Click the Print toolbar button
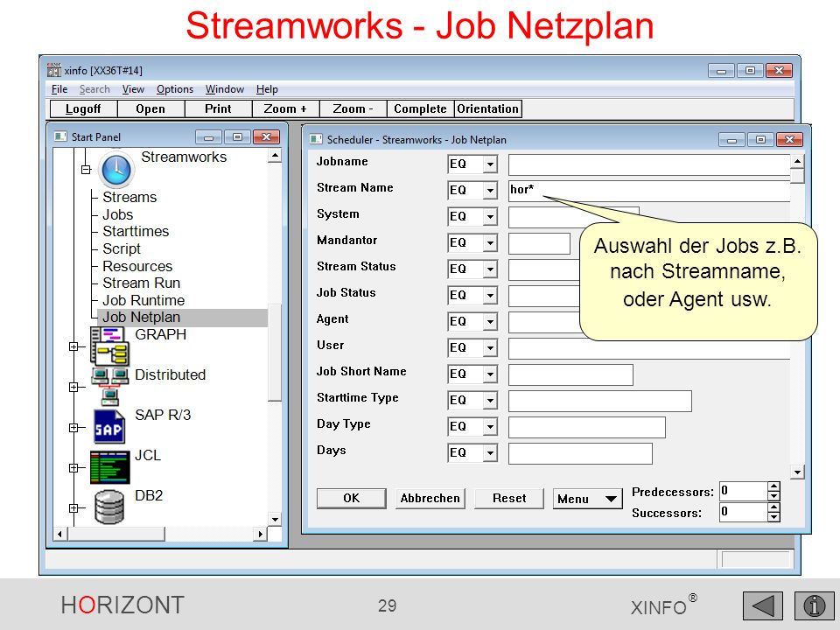Screen dimensions: 840x630 pos(218,108)
